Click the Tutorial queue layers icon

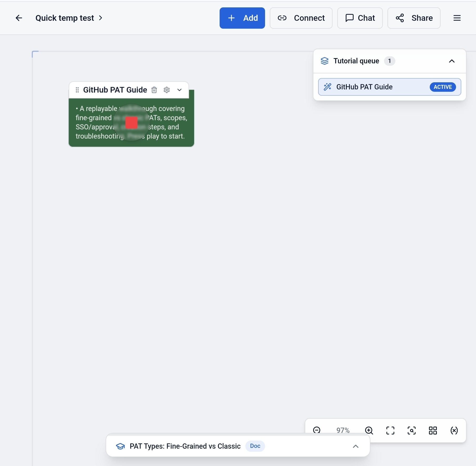coord(324,61)
